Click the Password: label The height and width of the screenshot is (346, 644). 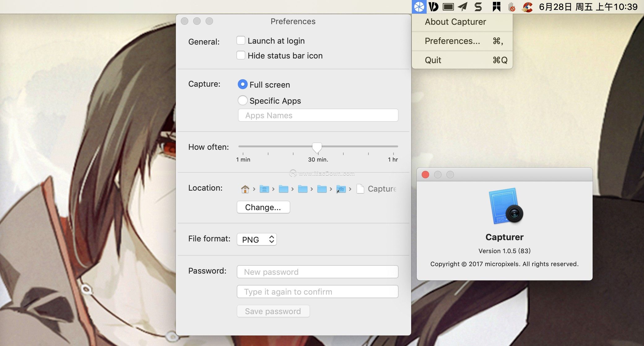click(207, 271)
